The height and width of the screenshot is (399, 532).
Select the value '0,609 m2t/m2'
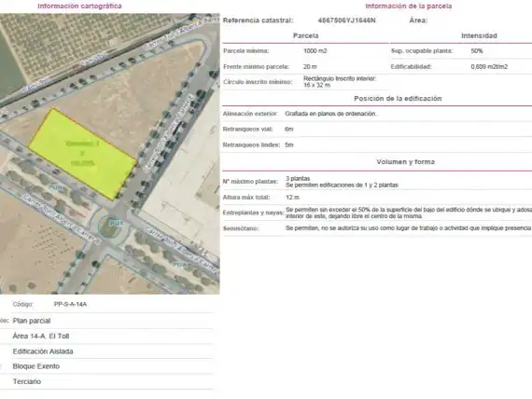[489, 67]
